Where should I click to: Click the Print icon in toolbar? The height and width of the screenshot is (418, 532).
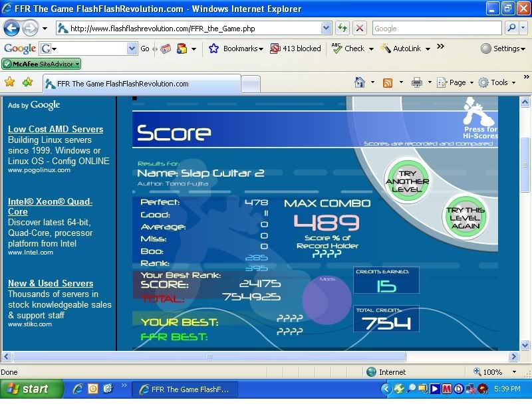(416, 82)
